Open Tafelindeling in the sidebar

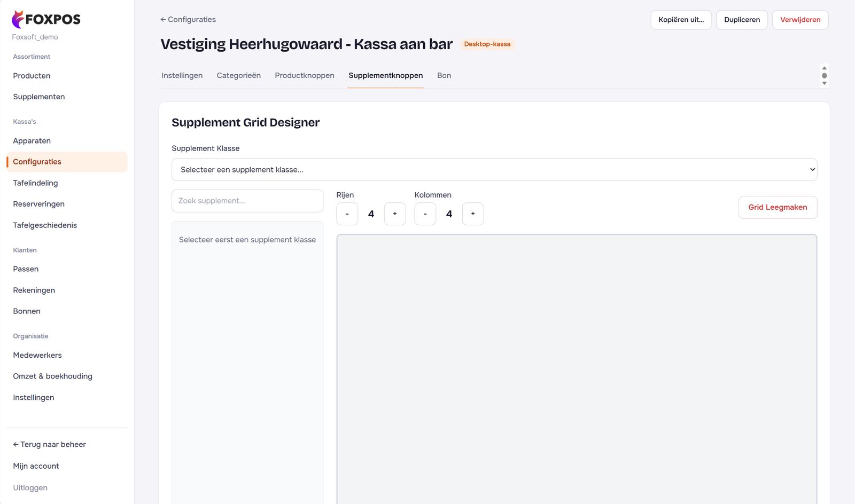pyautogui.click(x=67, y=183)
